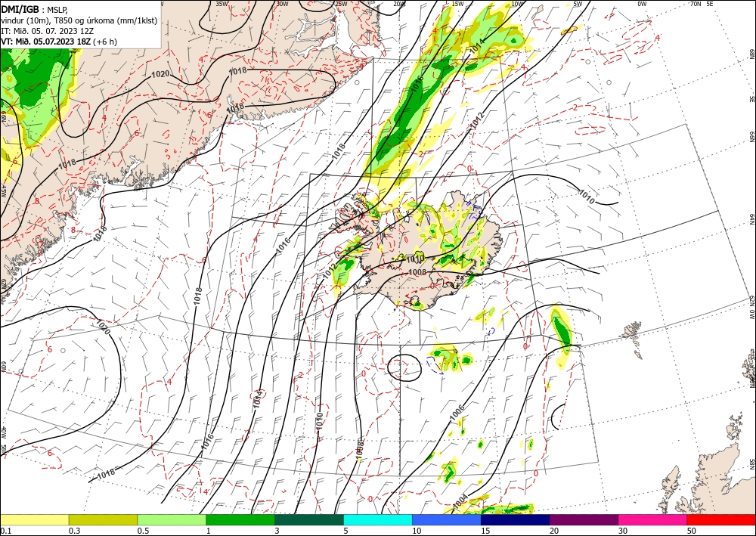Click the 35W longitude label

[x=222, y=4]
